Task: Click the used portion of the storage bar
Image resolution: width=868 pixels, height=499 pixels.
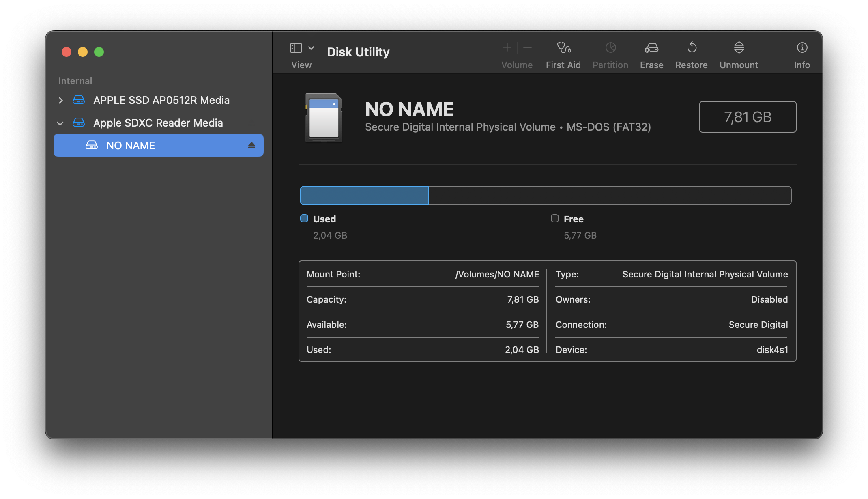Action: click(364, 196)
